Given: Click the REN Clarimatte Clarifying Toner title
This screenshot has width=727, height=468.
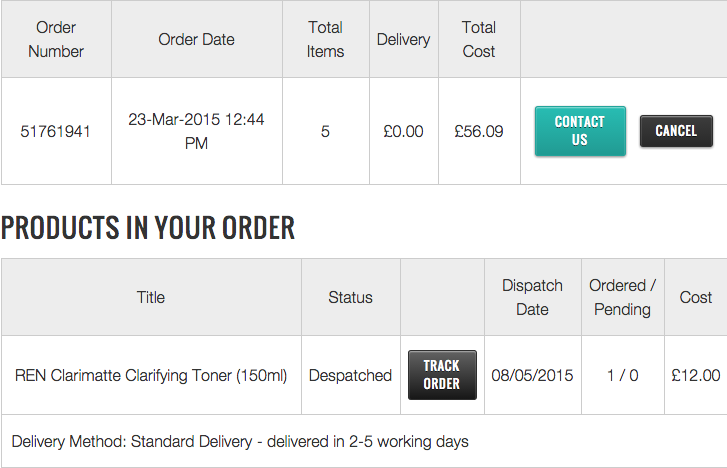Looking at the screenshot, I should pyautogui.click(x=151, y=376).
